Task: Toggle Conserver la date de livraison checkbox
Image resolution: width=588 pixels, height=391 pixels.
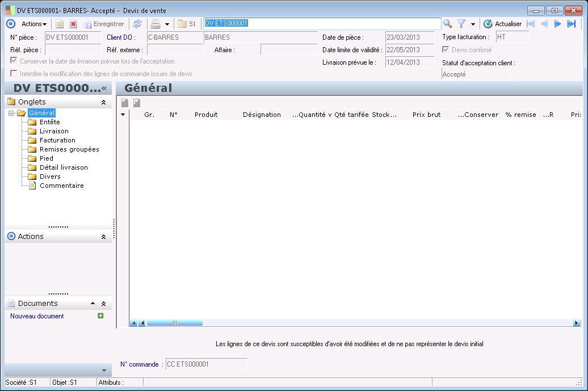Action: tap(14, 61)
